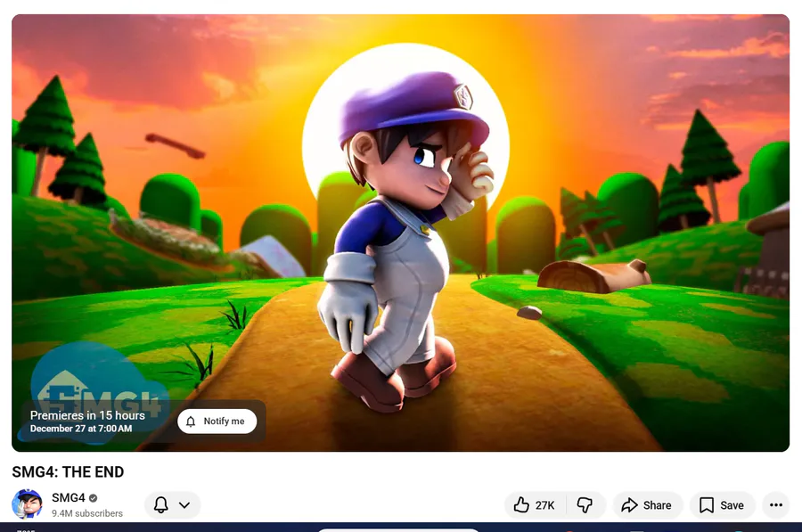Screen dimensions: 802x532
Task: Toggle the channel notification bell
Action: pyautogui.click(x=160, y=505)
